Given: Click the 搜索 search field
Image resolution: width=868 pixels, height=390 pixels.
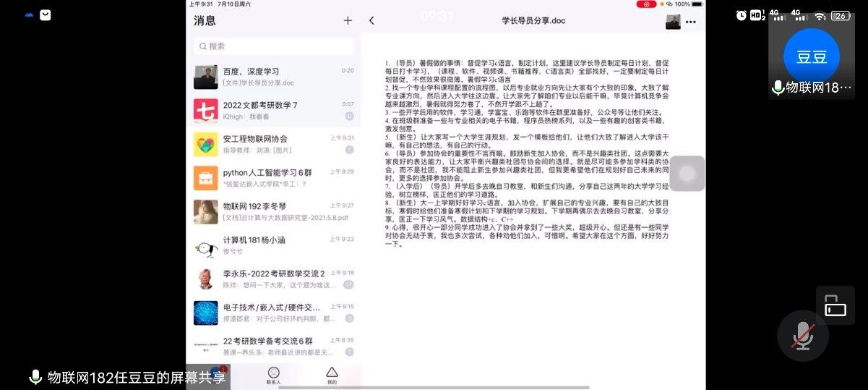Looking at the screenshot, I should (274, 46).
